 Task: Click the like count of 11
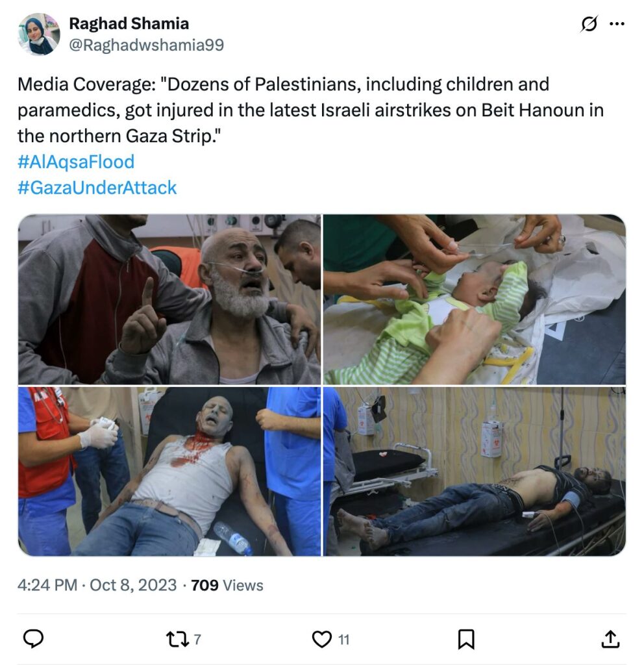click(x=344, y=640)
